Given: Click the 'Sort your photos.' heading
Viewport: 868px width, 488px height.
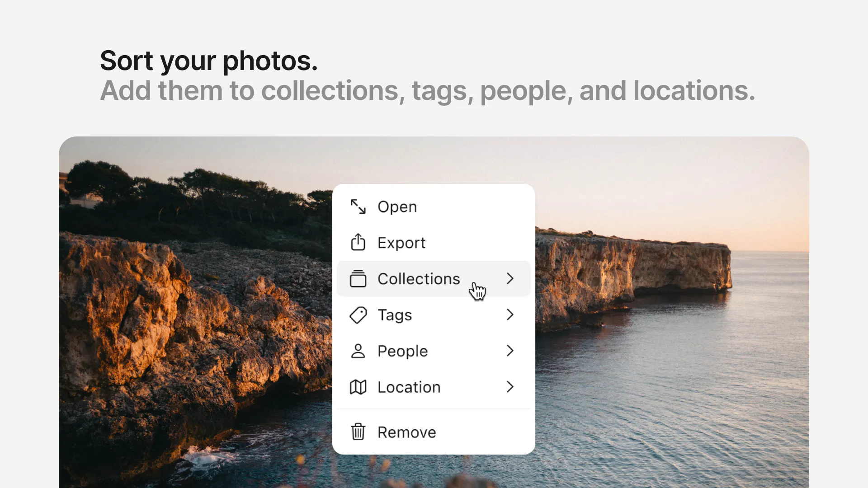Looking at the screenshot, I should [209, 61].
